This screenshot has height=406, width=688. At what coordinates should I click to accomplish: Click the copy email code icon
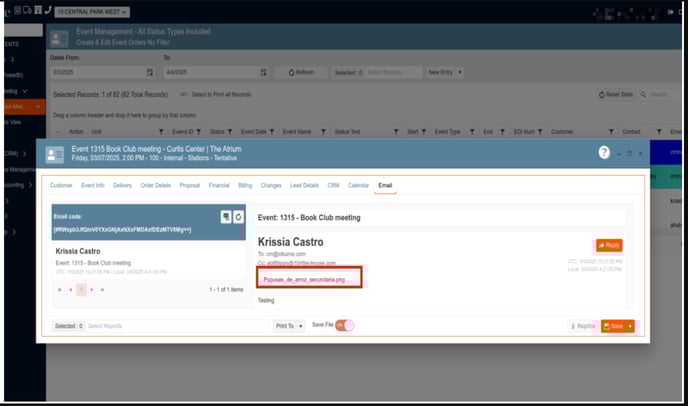(x=226, y=217)
